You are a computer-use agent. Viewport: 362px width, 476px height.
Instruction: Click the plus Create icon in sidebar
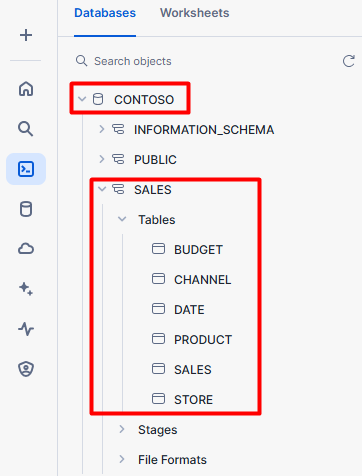pos(26,35)
